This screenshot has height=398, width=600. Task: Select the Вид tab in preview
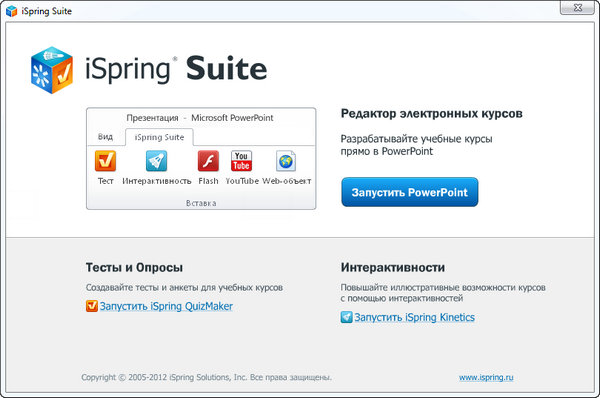[x=105, y=137]
